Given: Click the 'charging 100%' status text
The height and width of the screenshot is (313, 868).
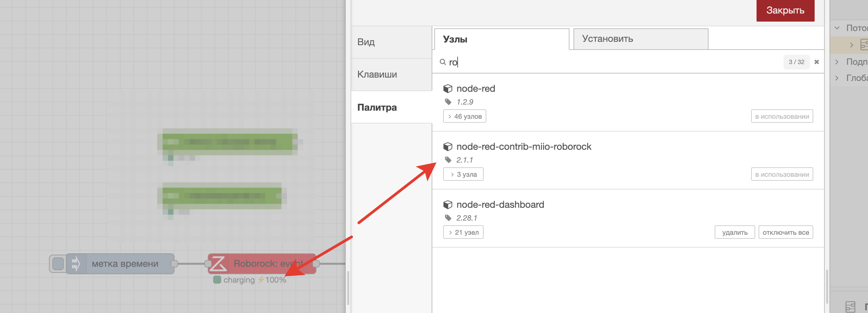Looking at the screenshot, I should pyautogui.click(x=255, y=280).
